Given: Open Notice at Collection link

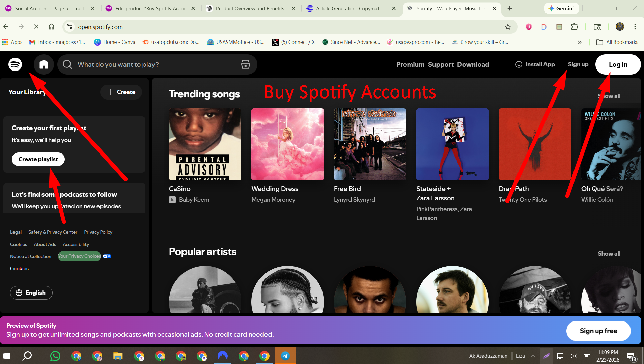Looking at the screenshot, I should pos(31,256).
